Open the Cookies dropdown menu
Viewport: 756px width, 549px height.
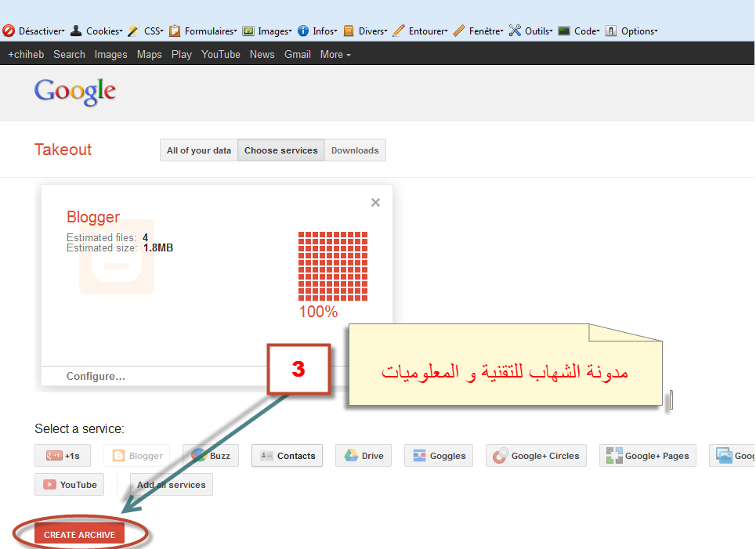[x=105, y=31]
